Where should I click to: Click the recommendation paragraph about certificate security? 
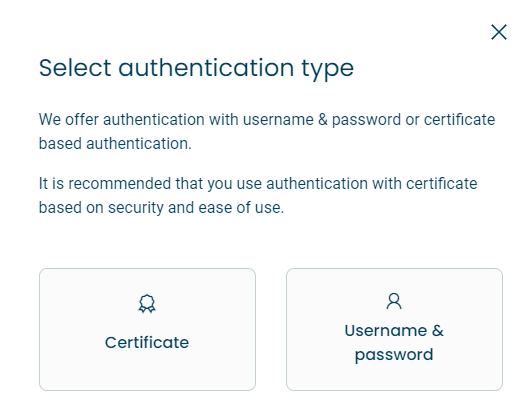coord(258,195)
